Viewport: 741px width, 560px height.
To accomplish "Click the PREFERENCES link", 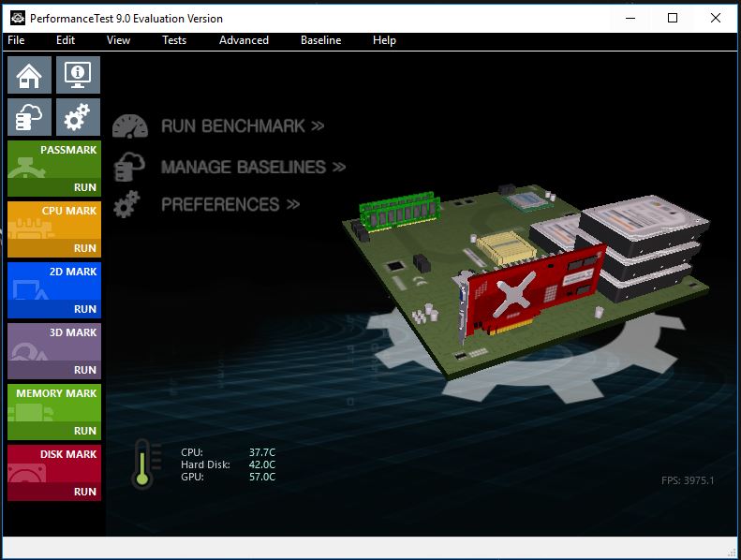I will (x=230, y=204).
